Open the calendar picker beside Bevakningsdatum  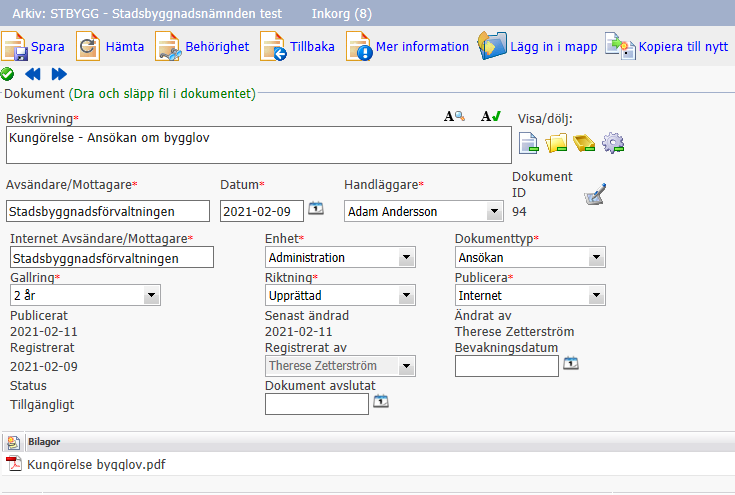571,363
